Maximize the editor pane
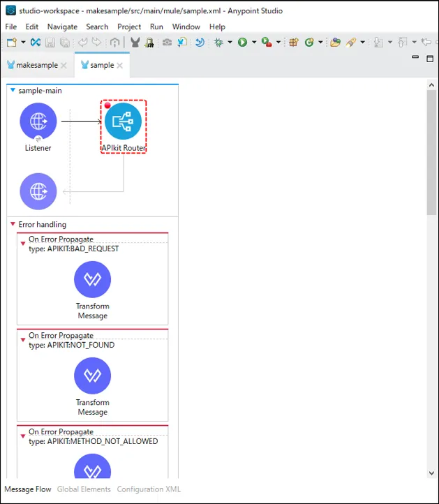 (x=430, y=59)
